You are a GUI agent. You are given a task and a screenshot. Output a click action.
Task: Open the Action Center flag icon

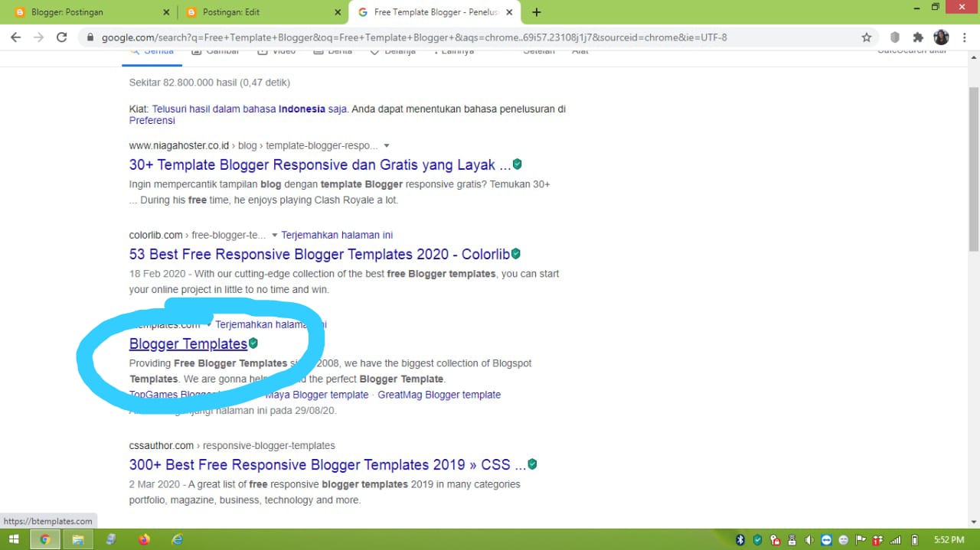[x=861, y=539]
